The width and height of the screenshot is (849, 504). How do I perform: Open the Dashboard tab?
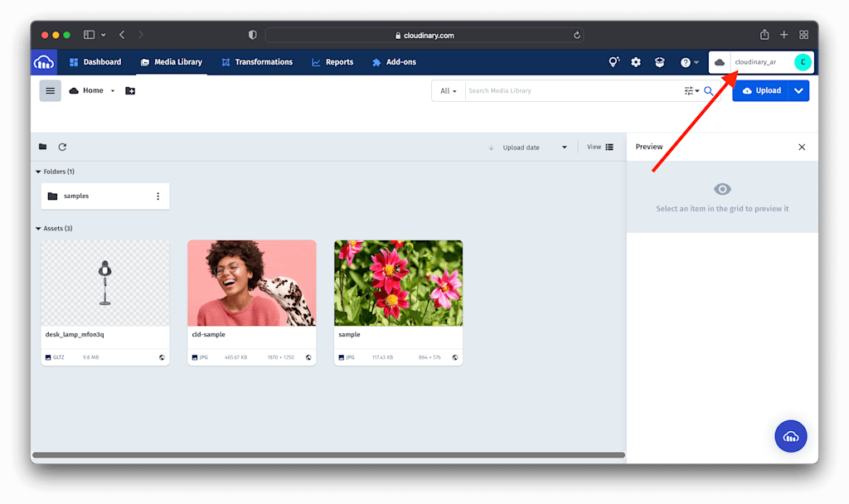[95, 62]
